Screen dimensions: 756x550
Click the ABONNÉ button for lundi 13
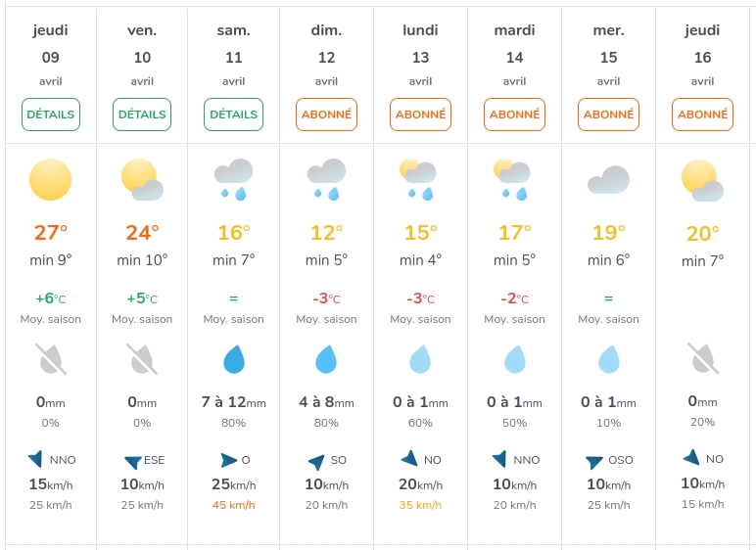coord(420,115)
